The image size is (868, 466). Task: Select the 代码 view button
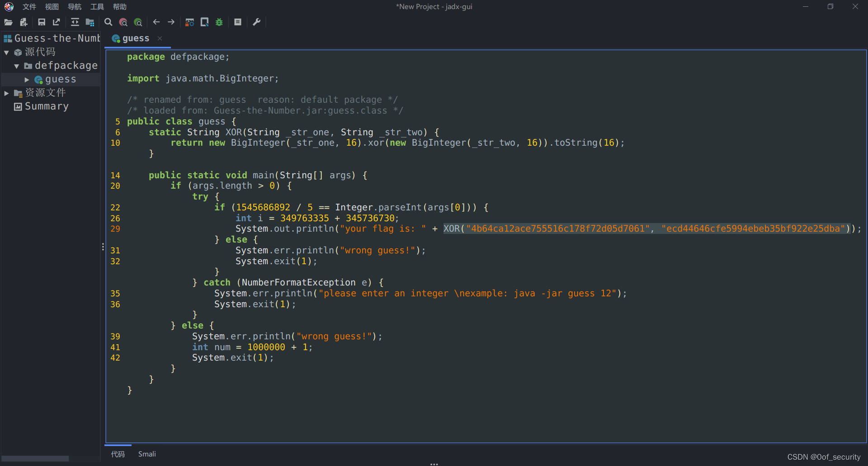click(118, 454)
